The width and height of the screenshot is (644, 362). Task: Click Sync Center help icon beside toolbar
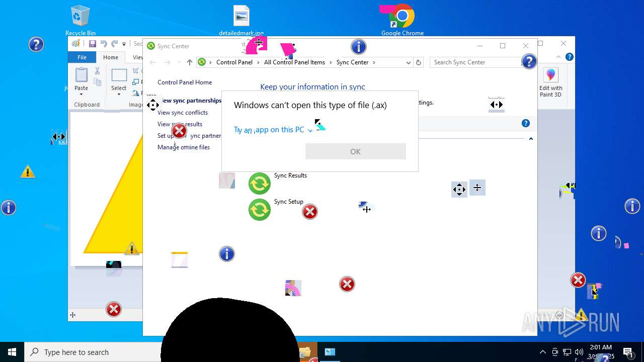[x=525, y=123]
